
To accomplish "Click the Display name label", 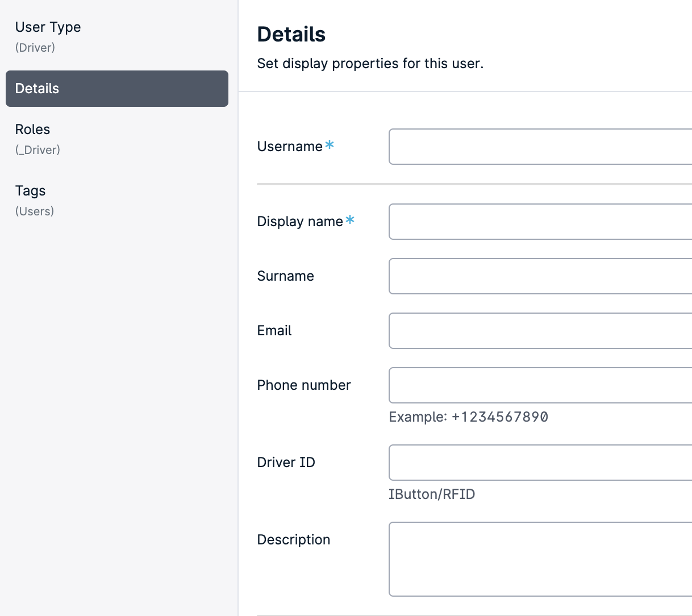I will point(300,222).
